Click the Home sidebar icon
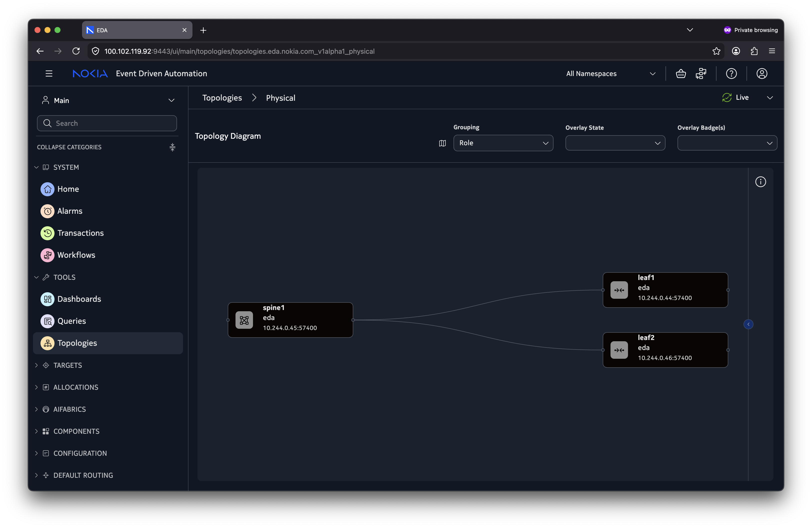This screenshot has height=528, width=812. (47, 189)
